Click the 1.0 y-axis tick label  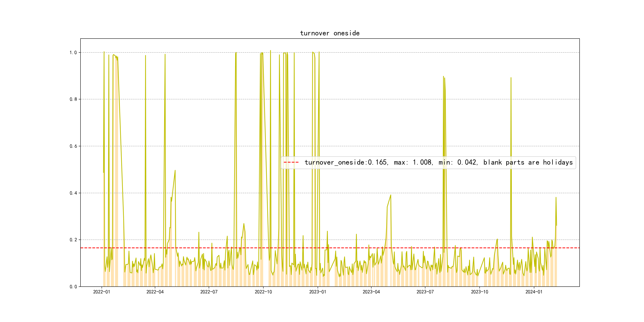pyautogui.click(x=73, y=52)
